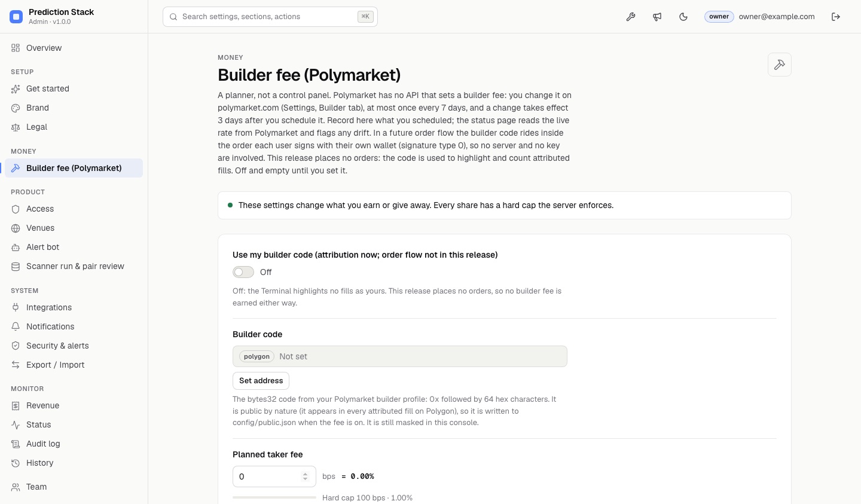Open the Audit log page
Viewport: 861px width, 504px height.
(74, 444)
